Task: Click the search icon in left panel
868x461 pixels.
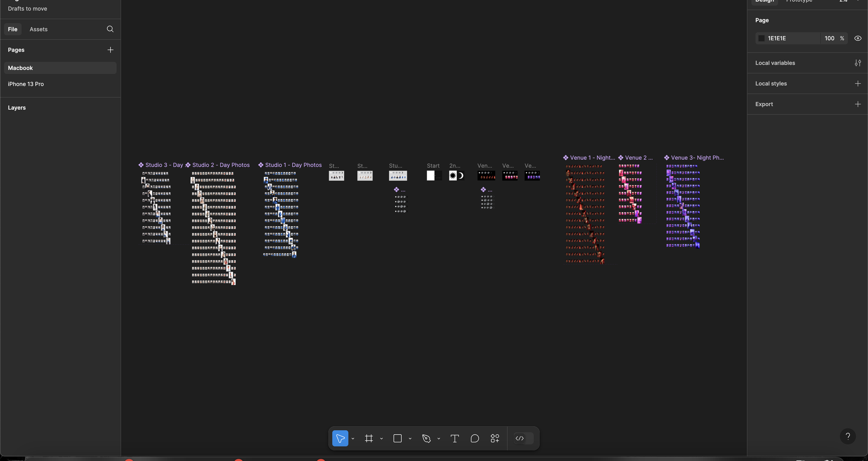Action: (x=110, y=29)
